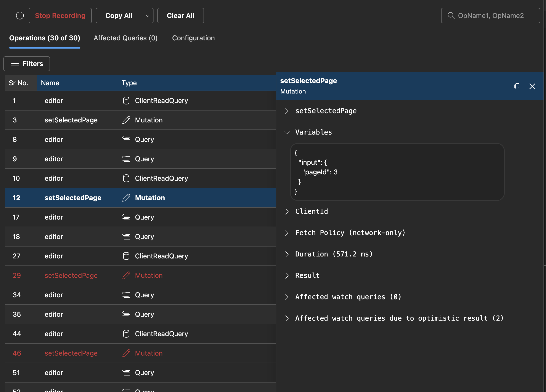Copy selected operation details icon
This screenshot has height=392, width=546.
tap(517, 86)
